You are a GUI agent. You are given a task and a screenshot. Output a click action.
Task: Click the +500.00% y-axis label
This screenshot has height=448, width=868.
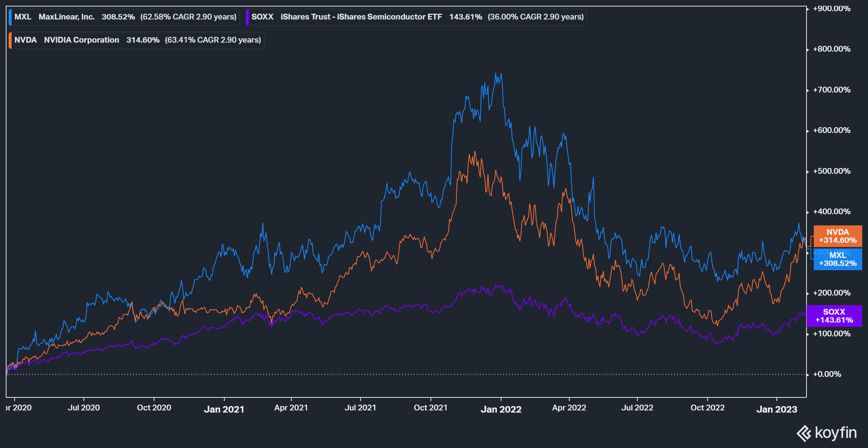pos(831,171)
